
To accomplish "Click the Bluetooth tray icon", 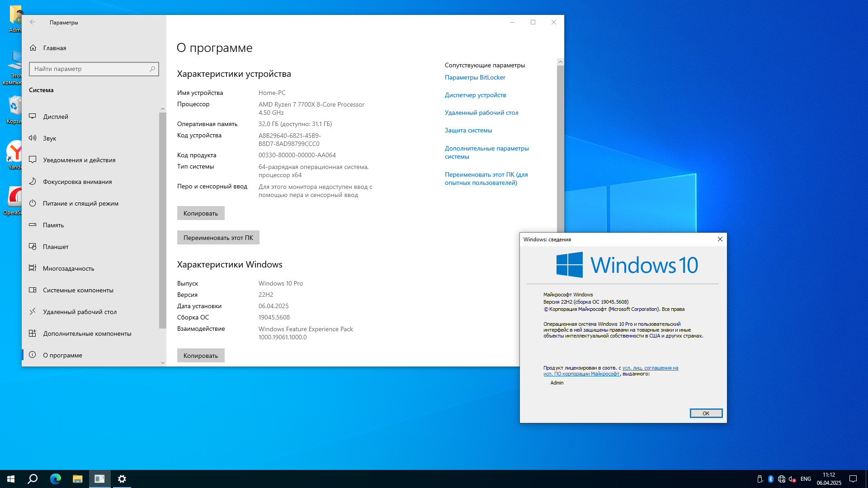I will tap(770, 479).
